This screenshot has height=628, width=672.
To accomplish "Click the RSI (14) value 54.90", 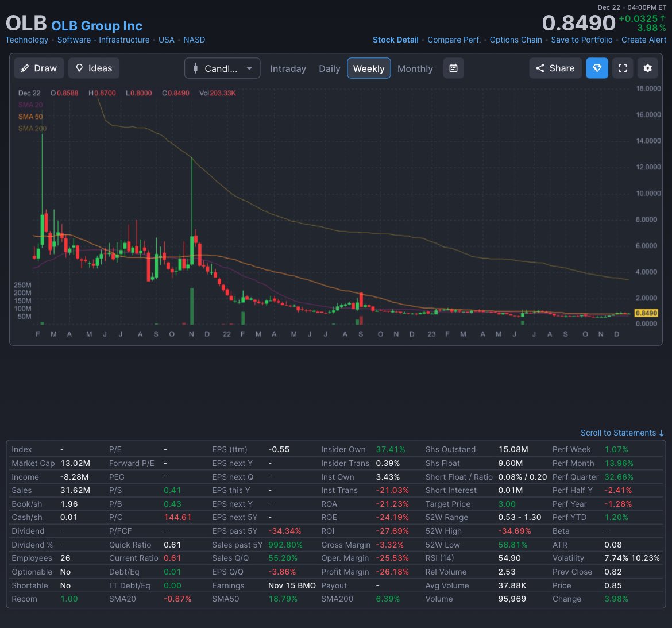I will [509, 558].
